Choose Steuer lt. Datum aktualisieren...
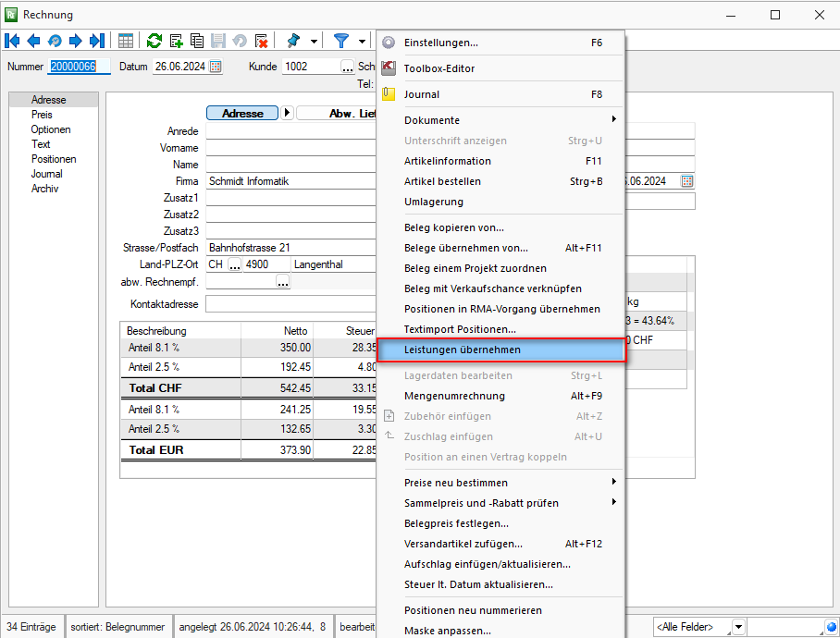The height and width of the screenshot is (638, 840). click(x=500, y=584)
